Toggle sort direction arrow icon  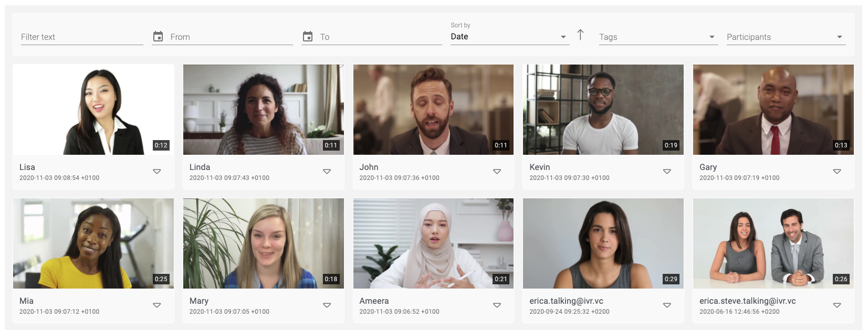click(580, 35)
